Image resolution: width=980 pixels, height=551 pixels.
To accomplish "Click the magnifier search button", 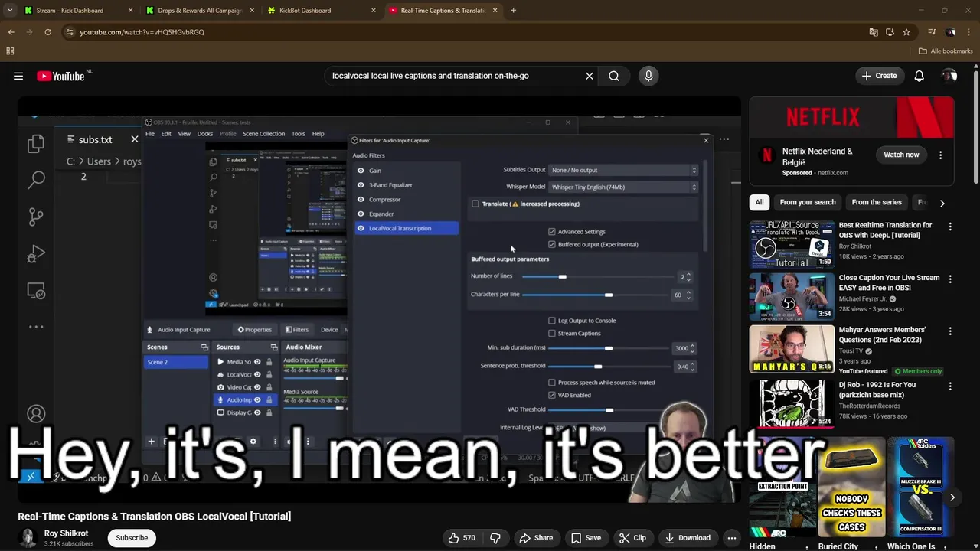I will pos(614,76).
